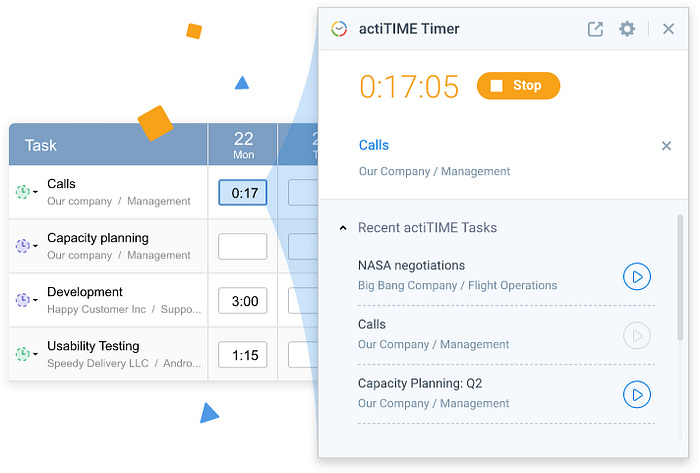
Task: Click the 22 Mon column header
Action: pos(243,145)
